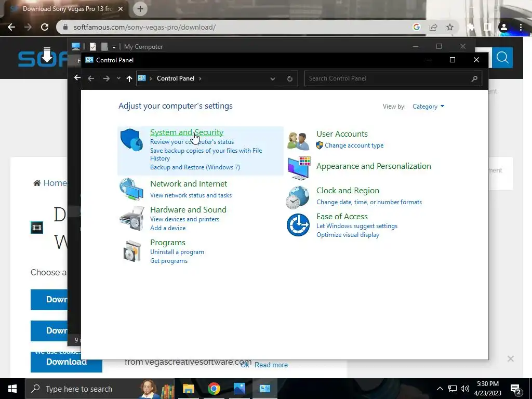This screenshot has height=399, width=532.
Task: Open My Computer quick access toolbar dropdown
Action: pyautogui.click(x=114, y=47)
